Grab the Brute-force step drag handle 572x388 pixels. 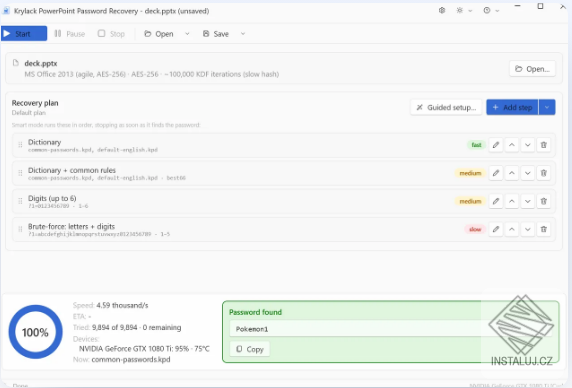pyautogui.click(x=20, y=229)
